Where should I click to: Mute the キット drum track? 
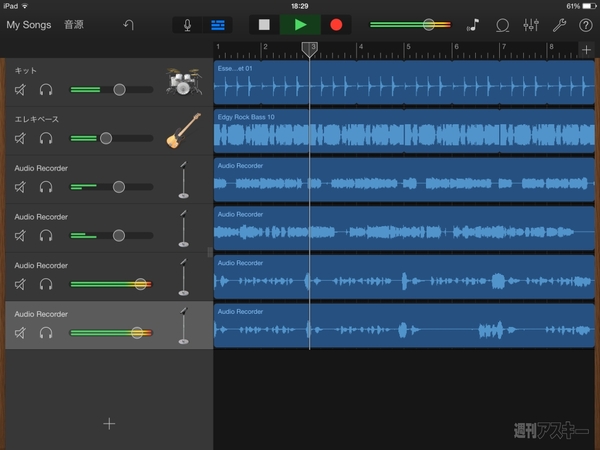tap(21, 90)
